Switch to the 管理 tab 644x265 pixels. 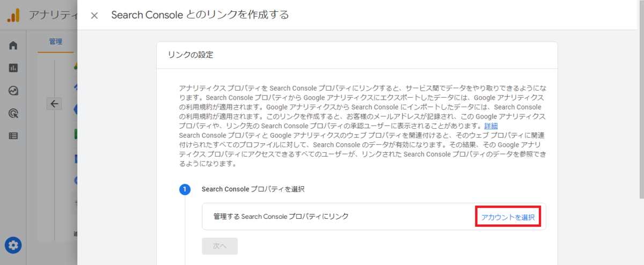pos(56,41)
